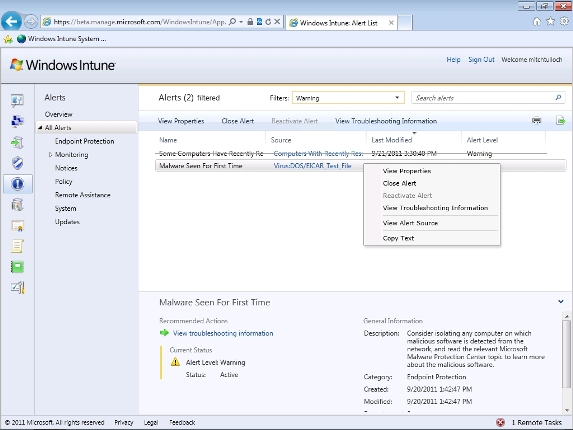The width and height of the screenshot is (573, 430).
Task: Switch to Windows Intune Alert List tab
Action: 338,23
